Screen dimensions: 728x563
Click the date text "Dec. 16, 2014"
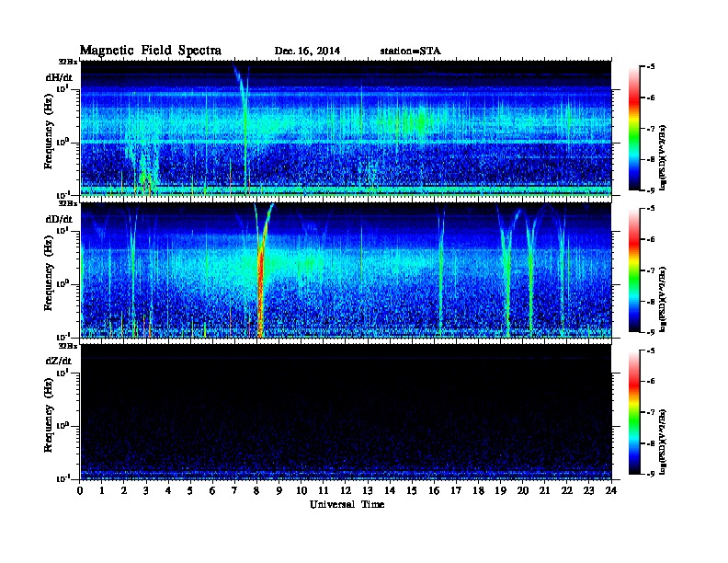tap(307, 51)
